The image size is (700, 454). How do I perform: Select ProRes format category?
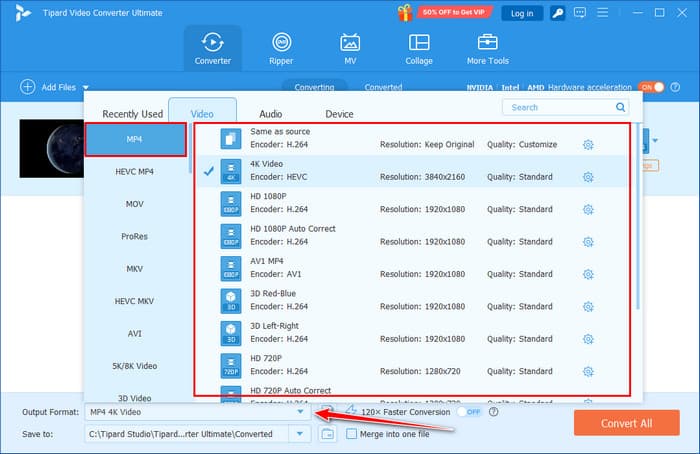[x=134, y=236]
